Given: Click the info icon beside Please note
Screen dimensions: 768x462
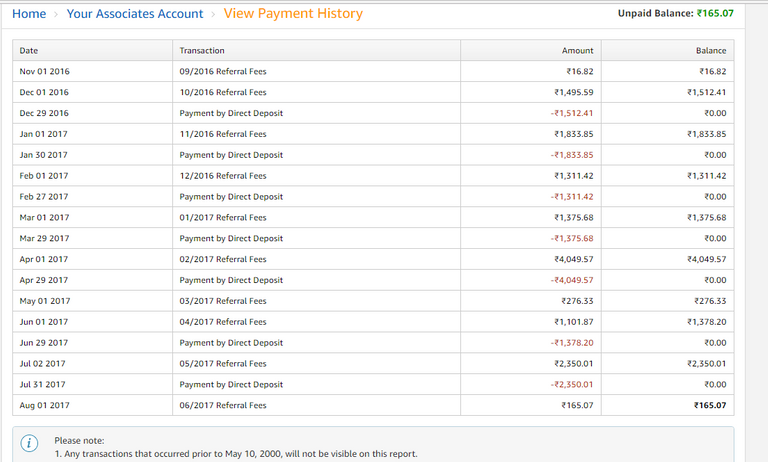Looking at the screenshot, I should click(30, 443).
